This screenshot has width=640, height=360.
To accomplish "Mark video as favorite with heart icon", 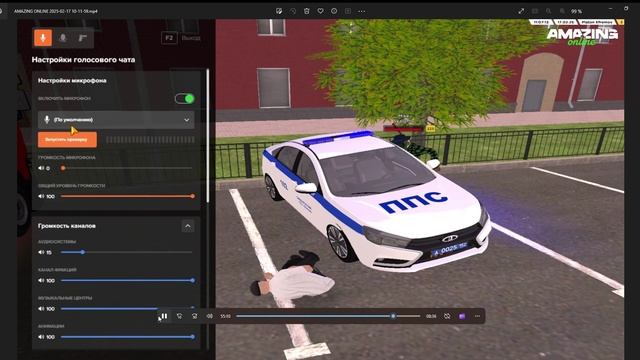I will pyautogui.click(x=320, y=11).
